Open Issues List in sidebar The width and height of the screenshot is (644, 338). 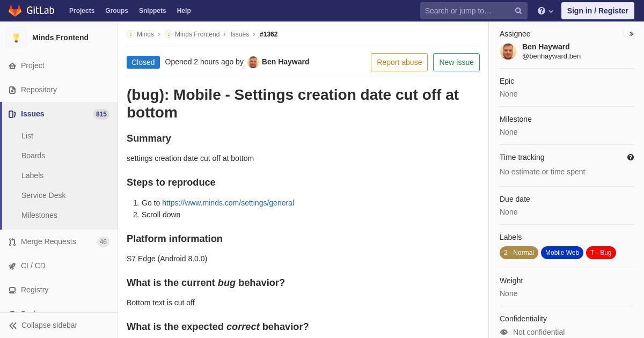[27, 136]
